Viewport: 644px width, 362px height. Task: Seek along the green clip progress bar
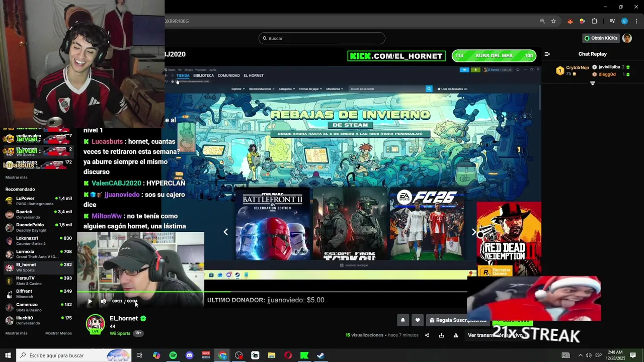[x=272, y=292]
